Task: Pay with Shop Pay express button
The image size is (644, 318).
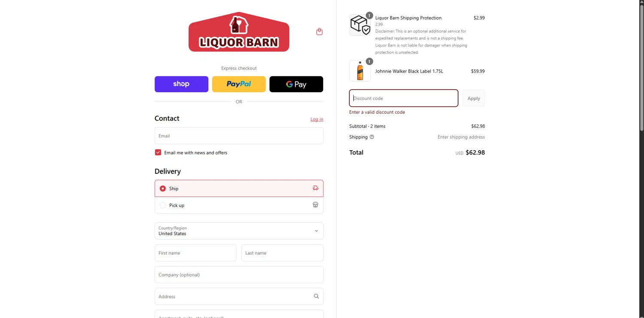Action: click(181, 84)
